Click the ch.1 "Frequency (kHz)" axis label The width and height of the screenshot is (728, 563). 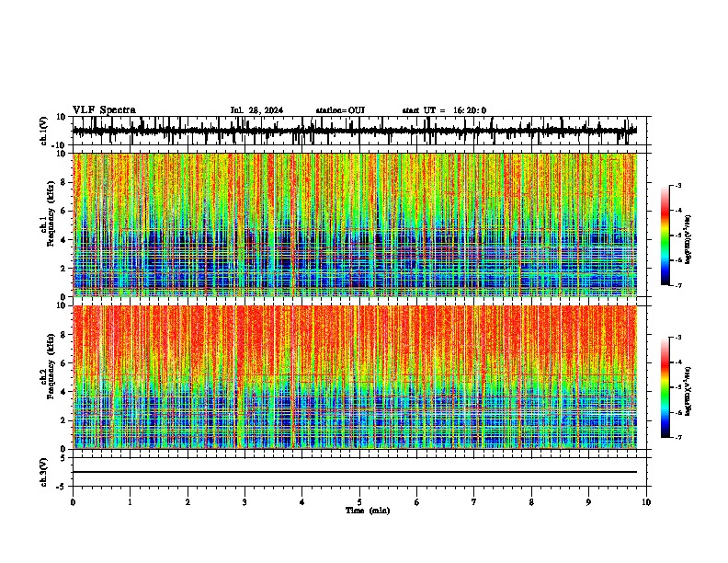(x=51, y=214)
